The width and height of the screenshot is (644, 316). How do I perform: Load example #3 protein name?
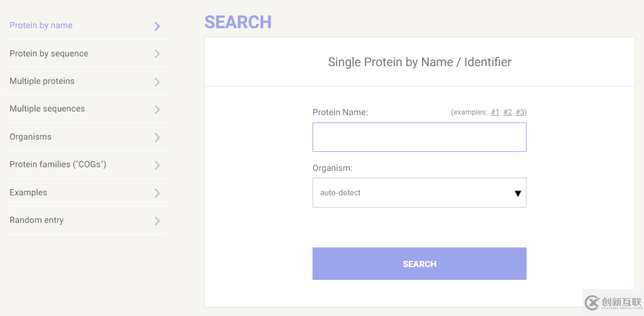point(520,112)
